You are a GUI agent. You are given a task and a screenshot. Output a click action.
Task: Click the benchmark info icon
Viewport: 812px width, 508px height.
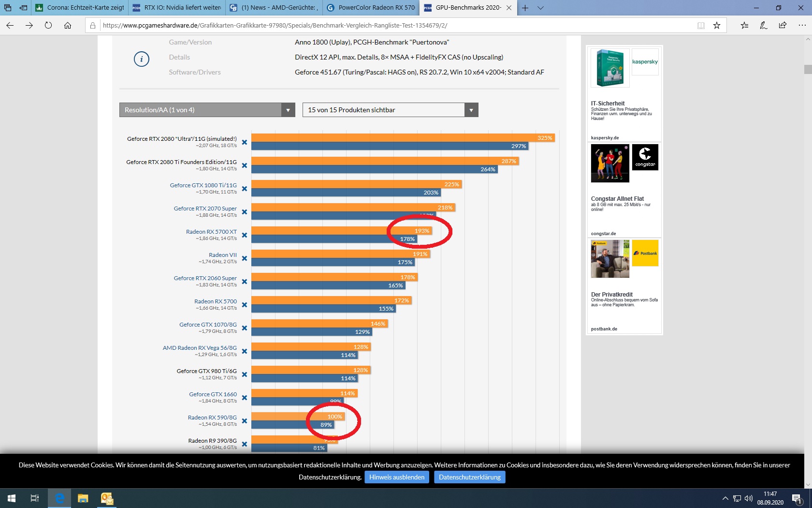pos(141,59)
